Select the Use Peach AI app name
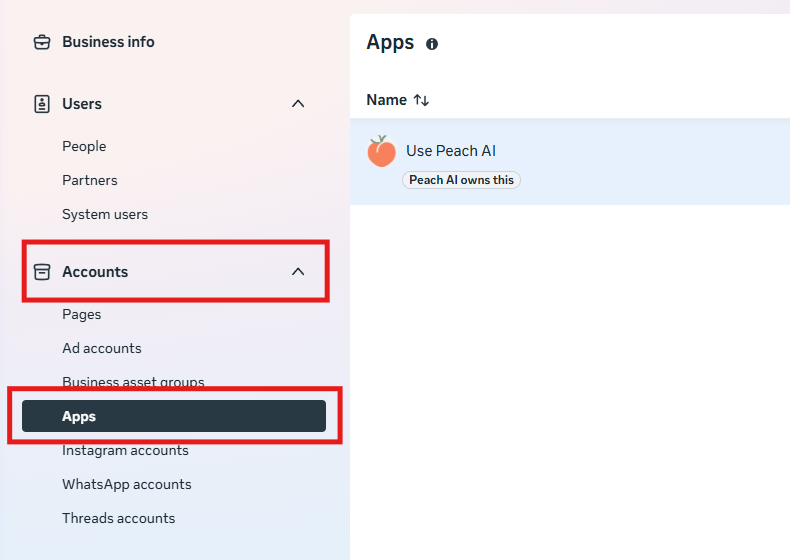This screenshot has height=560, width=790. (451, 151)
